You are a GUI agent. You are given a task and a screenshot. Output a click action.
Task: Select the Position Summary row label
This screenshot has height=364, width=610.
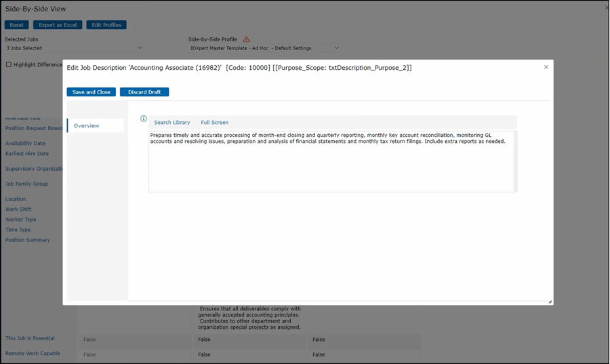point(28,240)
